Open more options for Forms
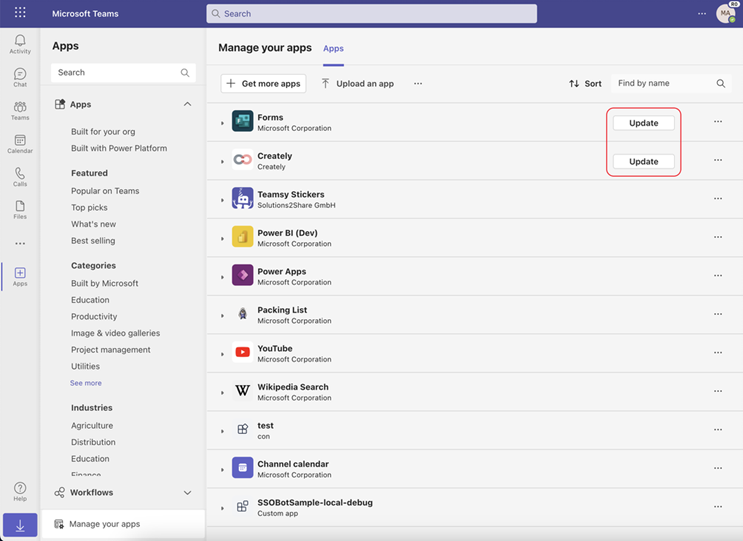The width and height of the screenshot is (743, 541). (718, 122)
